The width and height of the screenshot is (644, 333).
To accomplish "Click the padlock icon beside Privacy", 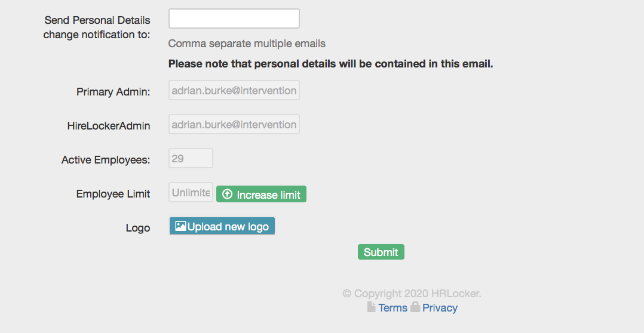I will click(x=415, y=307).
